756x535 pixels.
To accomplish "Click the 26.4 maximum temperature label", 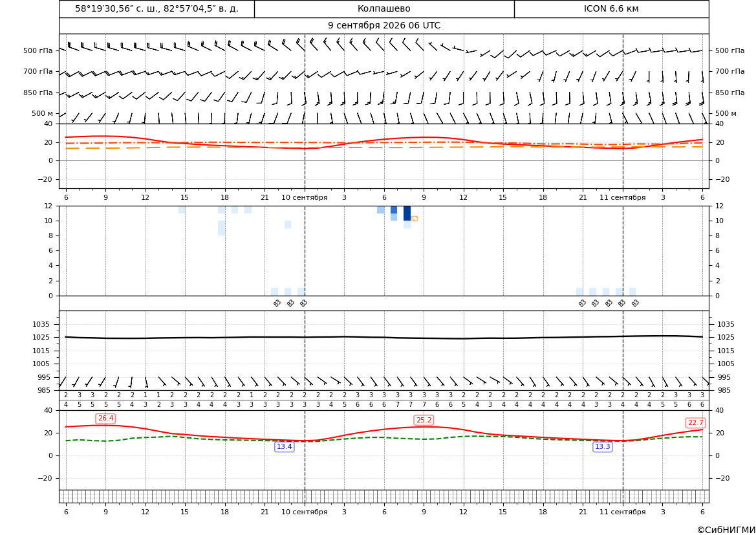I will (105, 419).
